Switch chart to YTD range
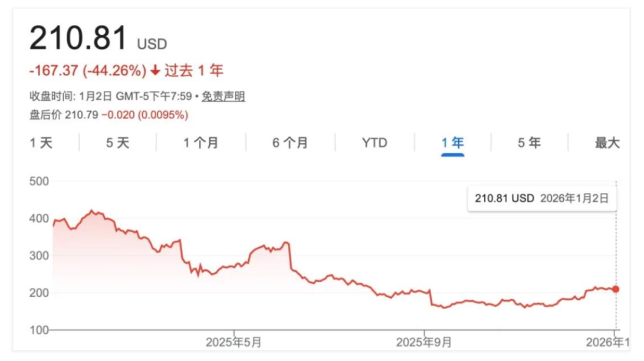Image resolution: width=644 pixels, height=361 pixels. pyautogui.click(x=374, y=143)
